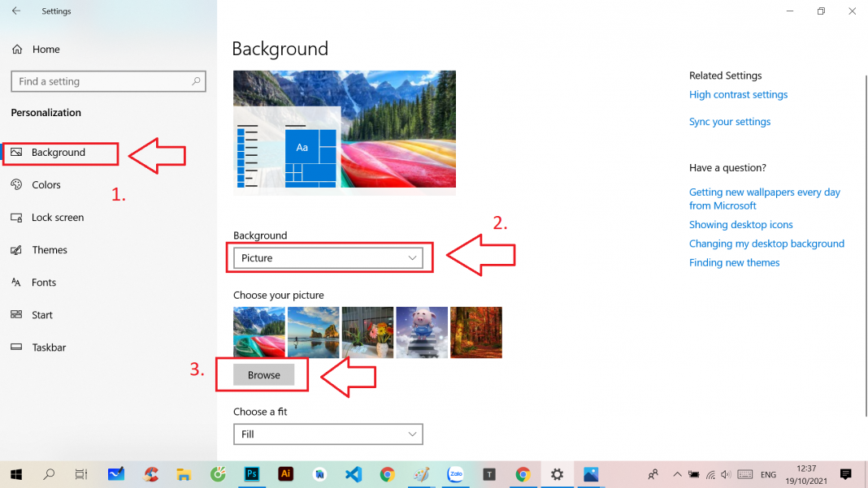
Task: Select Start in the sidebar
Action: [42, 315]
